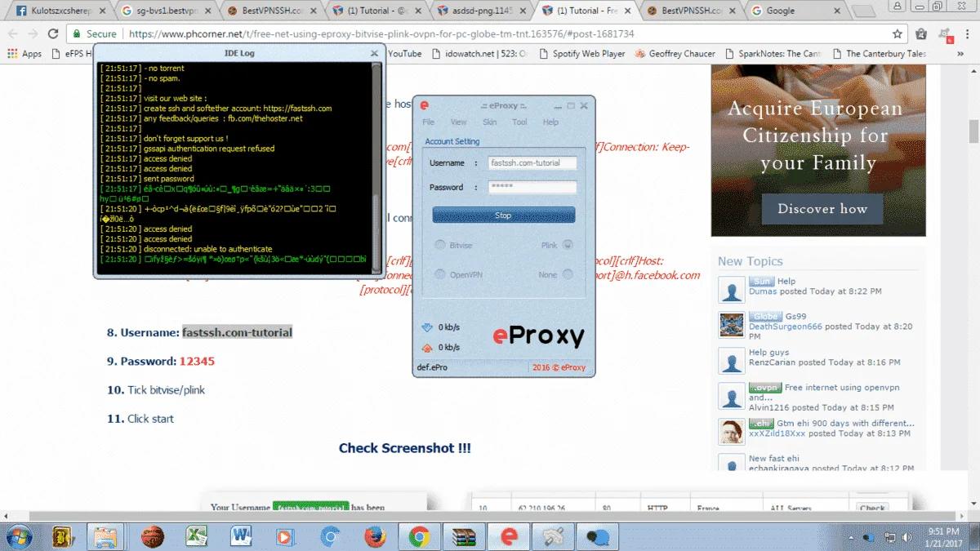Screen dimensions: 980x551
Task: Click the browser address bar URL
Action: pos(381,34)
